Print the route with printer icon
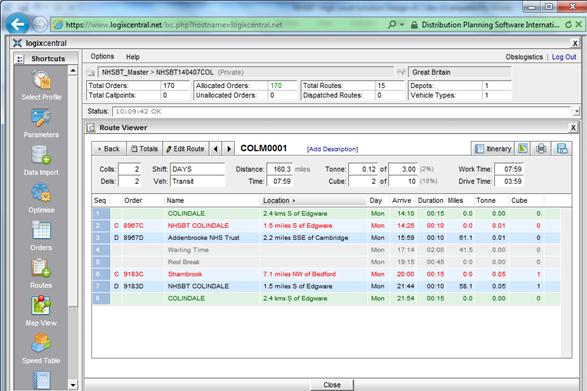Screen dimensions: 587x391 tap(541, 149)
